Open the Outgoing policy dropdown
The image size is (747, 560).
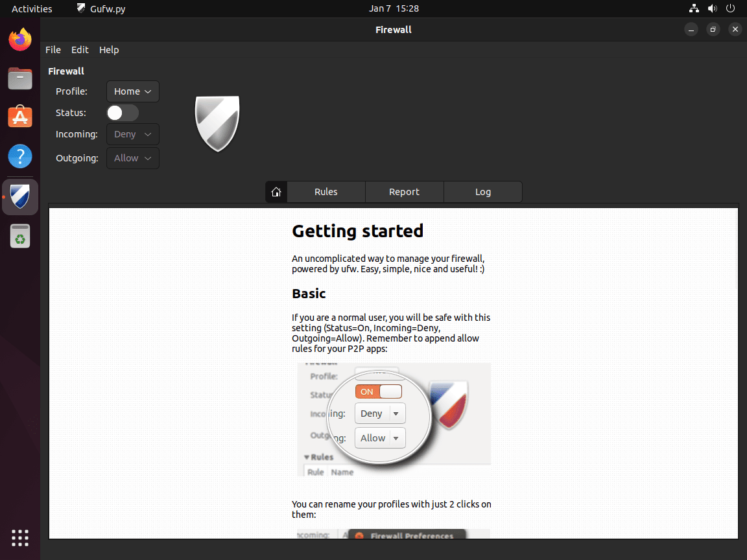(x=132, y=158)
